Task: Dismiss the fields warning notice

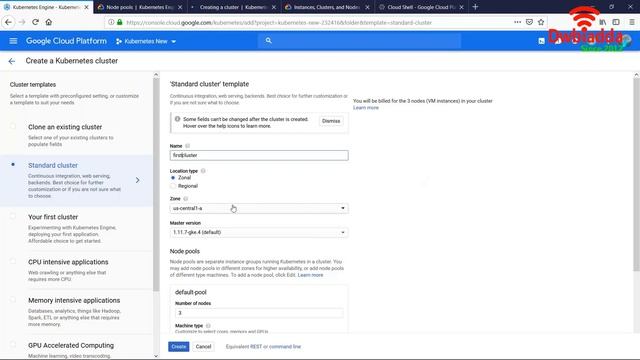Action: (331, 121)
